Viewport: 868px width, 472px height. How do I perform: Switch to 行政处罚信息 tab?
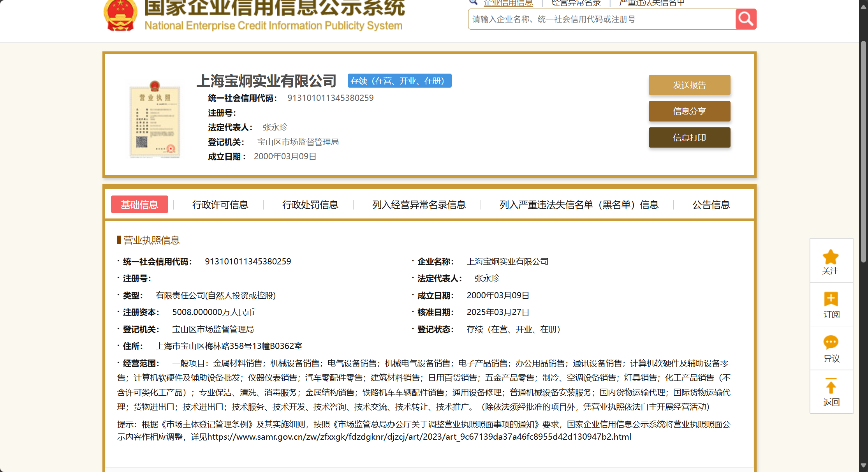[310, 205]
